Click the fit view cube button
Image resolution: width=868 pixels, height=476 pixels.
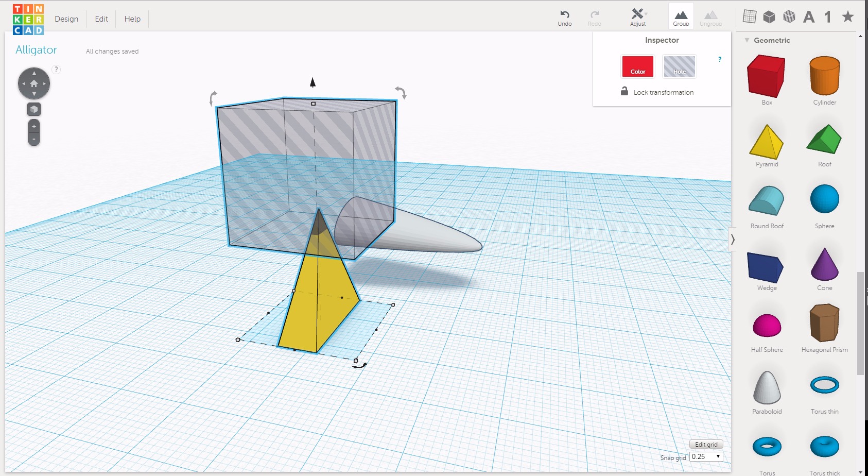pyautogui.click(x=34, y=109)
